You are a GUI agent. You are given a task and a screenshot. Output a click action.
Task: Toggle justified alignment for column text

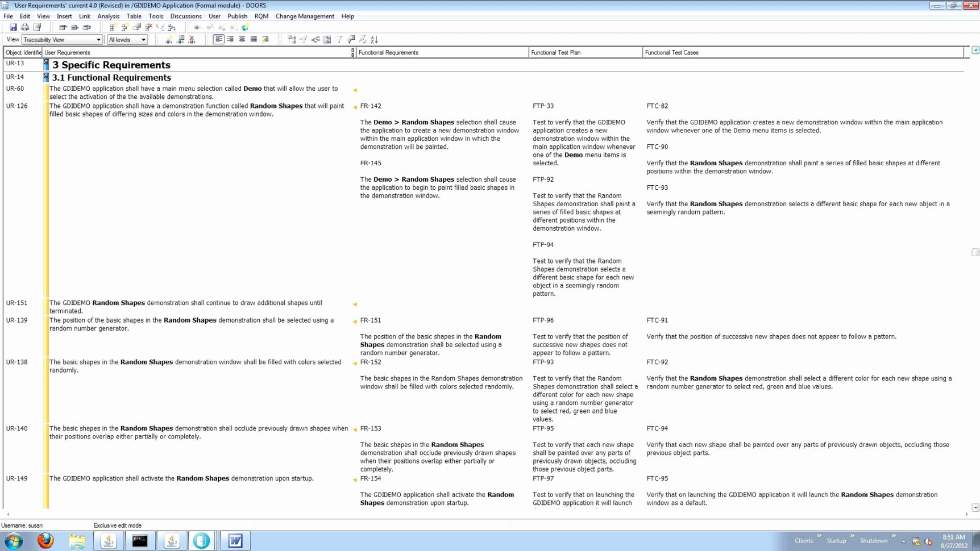pyautogui.click(x=254, y=39)
